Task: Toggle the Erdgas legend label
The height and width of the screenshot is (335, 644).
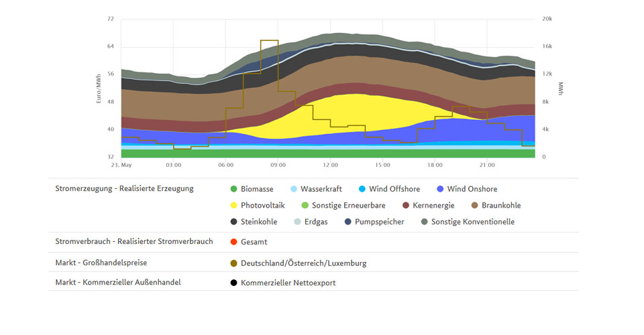Action: (x=316, y=222)
